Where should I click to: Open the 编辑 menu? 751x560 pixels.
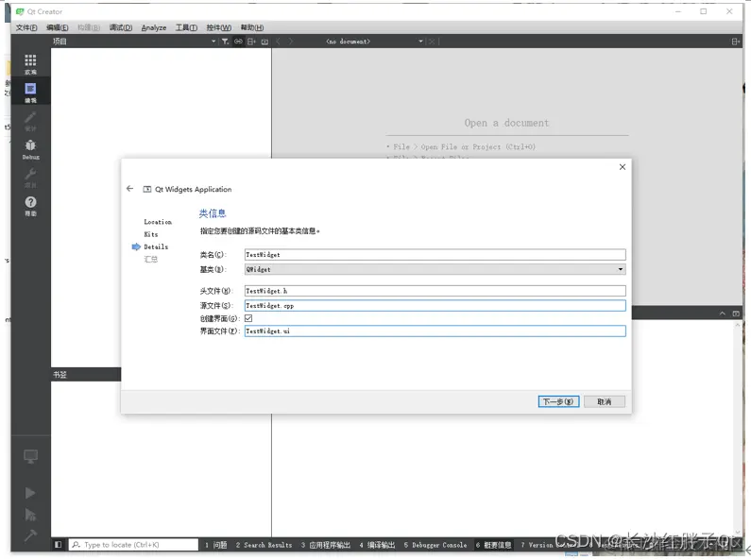pos(57,27)
